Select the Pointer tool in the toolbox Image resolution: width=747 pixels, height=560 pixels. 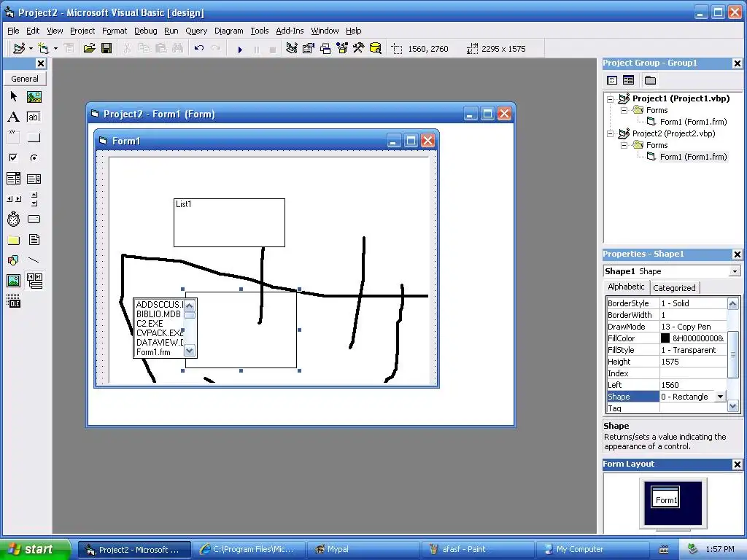click(13, 97)
